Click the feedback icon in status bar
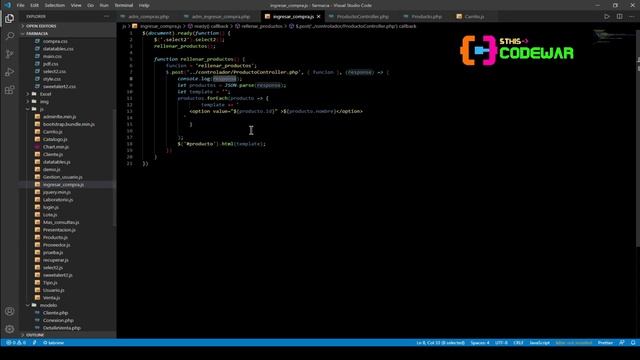This screenshot has width=640, height=360. point(622,342)
